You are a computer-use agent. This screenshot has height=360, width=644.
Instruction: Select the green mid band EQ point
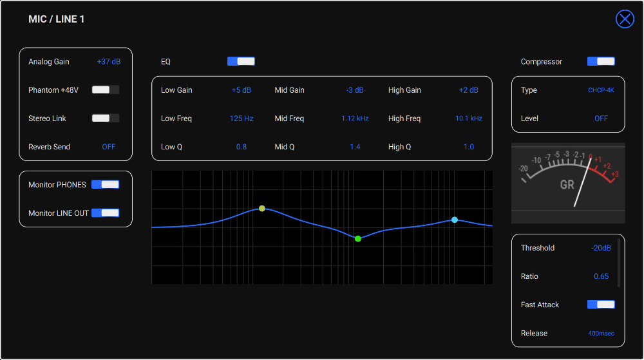[x=358, y=239]
